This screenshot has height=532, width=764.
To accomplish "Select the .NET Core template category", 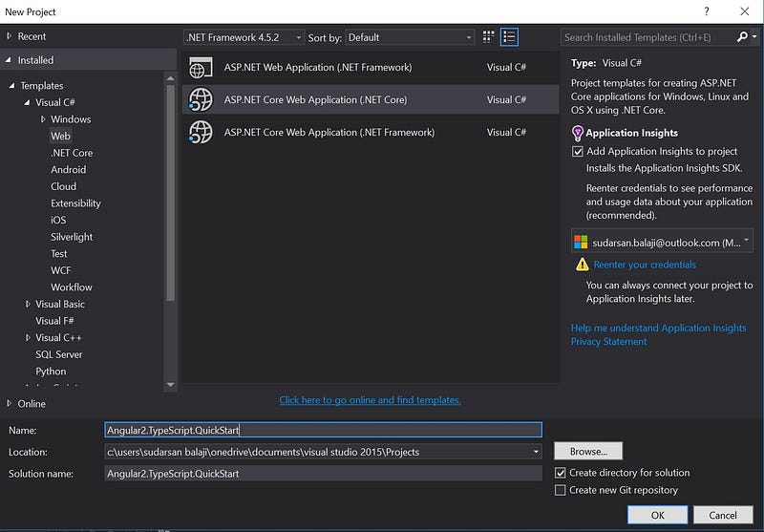I will pos(72,153).
